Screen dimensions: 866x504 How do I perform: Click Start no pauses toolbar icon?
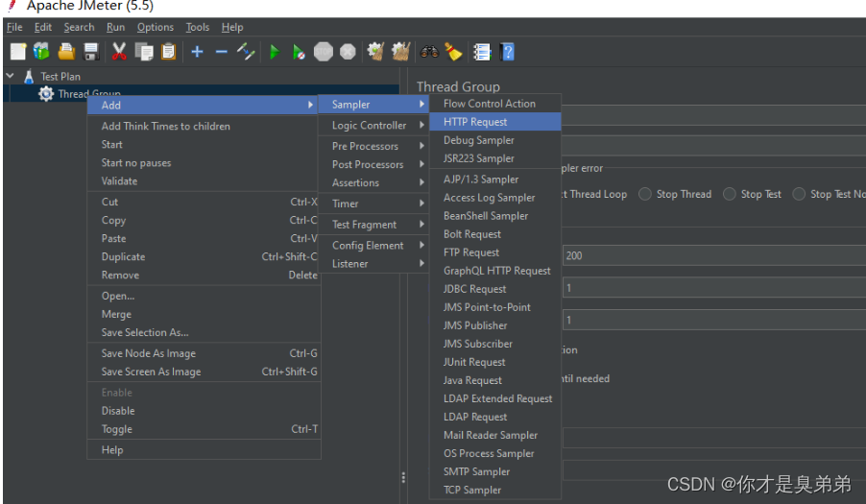[x=299, y=52]
